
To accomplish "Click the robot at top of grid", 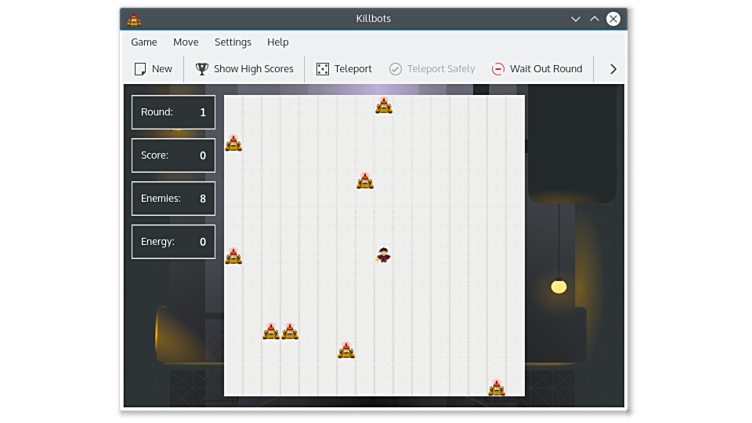I will (384, 106).
